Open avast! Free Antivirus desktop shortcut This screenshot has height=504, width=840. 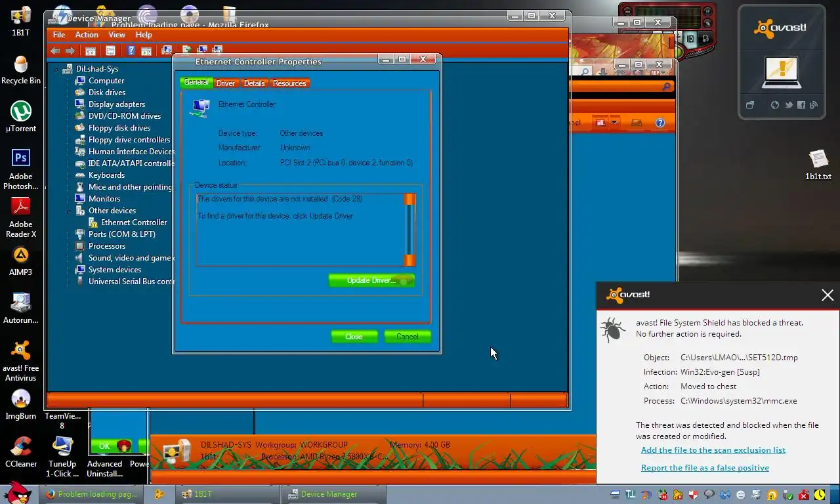[x=21, y=360]
